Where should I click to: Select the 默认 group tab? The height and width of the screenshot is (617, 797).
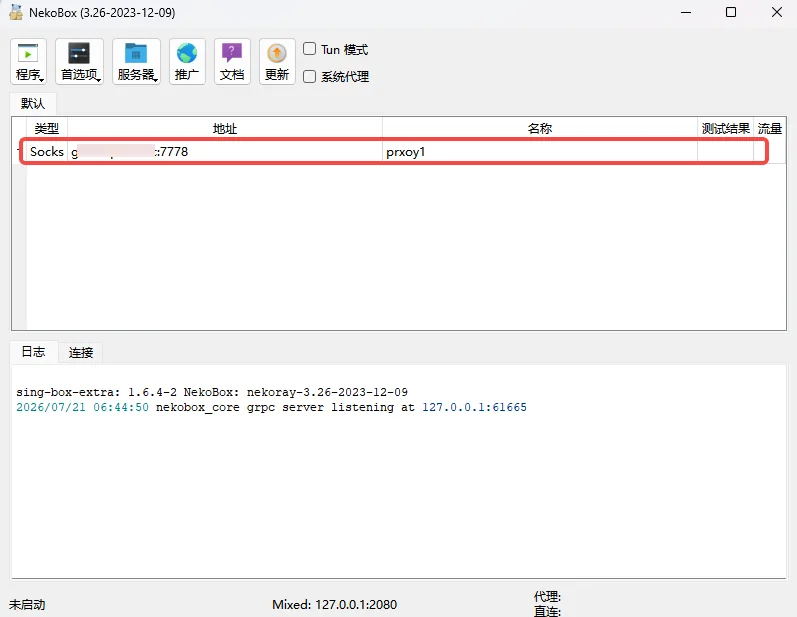pos(33,104)
